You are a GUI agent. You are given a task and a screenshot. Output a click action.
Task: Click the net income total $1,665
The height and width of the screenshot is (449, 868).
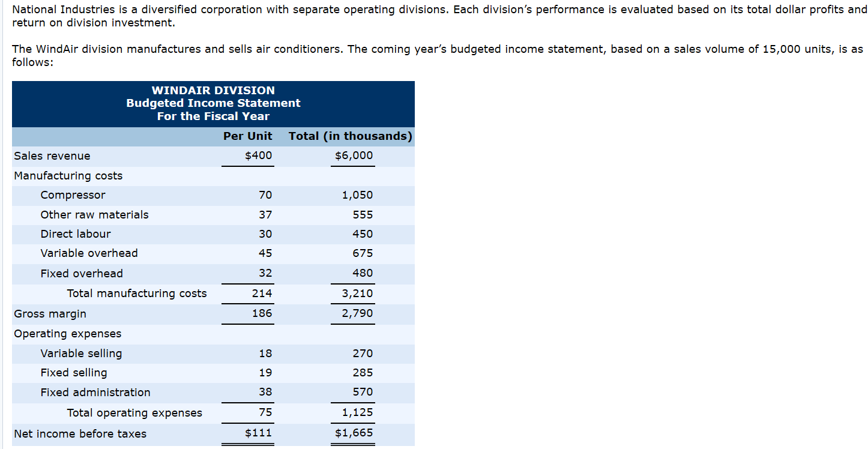(354, 433)
